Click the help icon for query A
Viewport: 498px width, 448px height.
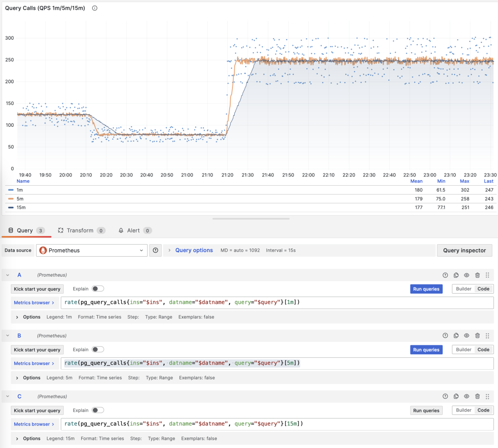(x=445, y=275)
